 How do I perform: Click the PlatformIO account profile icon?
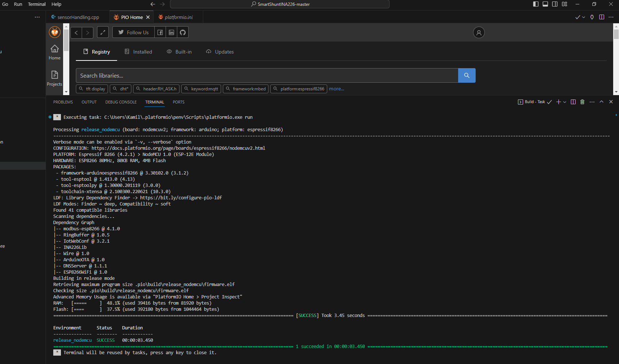[x=479, y=33]
